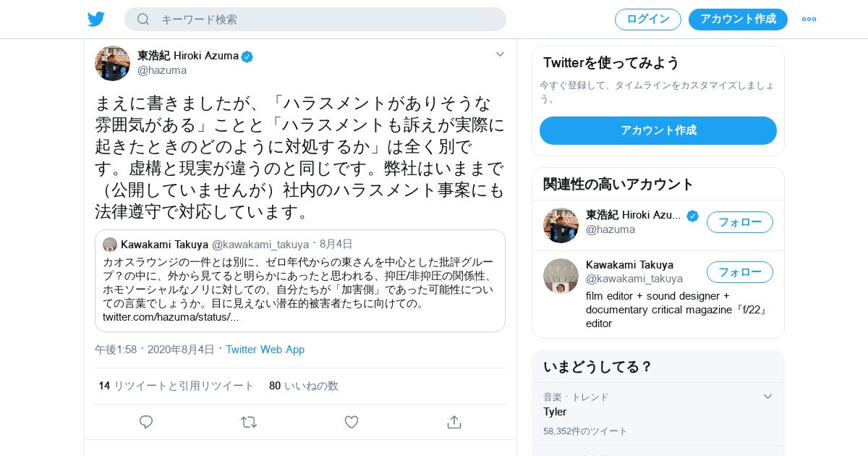The width and height of the screenshot is (868, 456).
Task: Focus the キーワード検索 search field
Action: (x=325, y=20)
